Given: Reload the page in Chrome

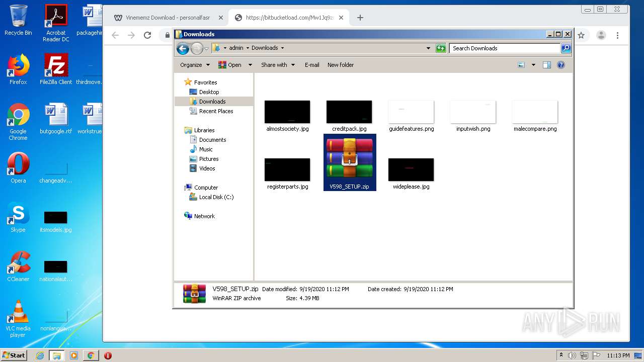Looking at the screenshot, I should (x=147, y=35).
